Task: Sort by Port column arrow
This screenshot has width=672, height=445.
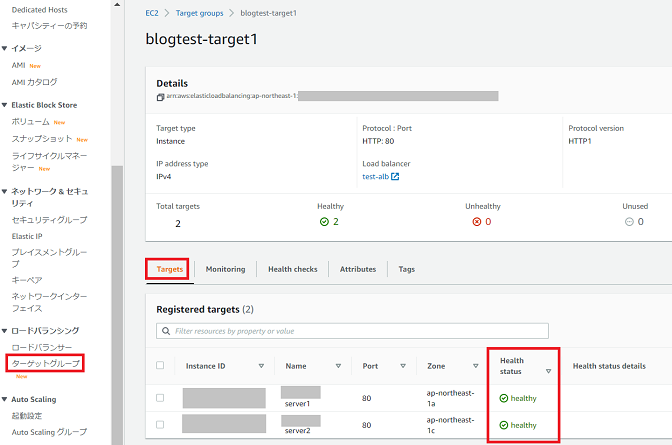Action: [403, 366]
